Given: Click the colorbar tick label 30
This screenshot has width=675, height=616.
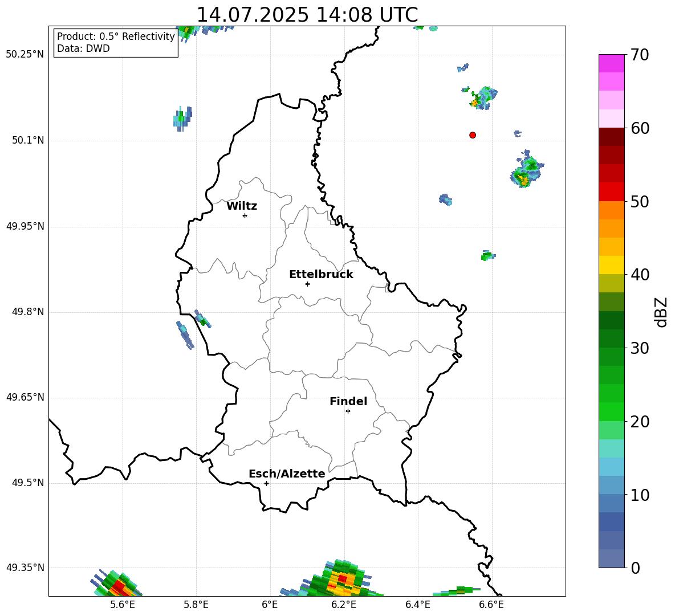Looking at the screenshot, I should 640,348.
